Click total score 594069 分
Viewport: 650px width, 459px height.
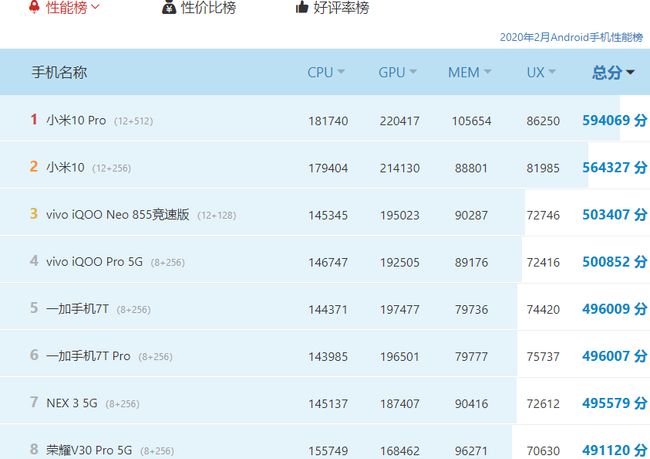point(614,120)
